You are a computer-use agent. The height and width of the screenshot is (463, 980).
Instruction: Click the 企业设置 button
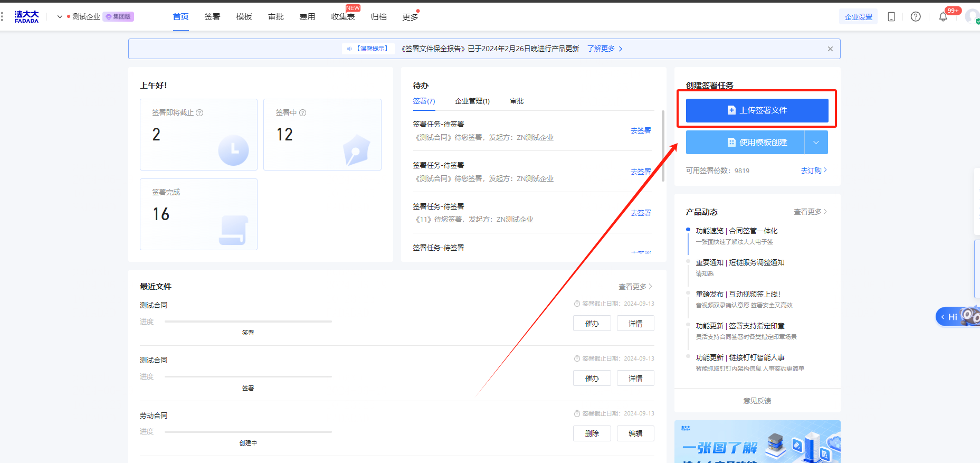click(859, 17)
